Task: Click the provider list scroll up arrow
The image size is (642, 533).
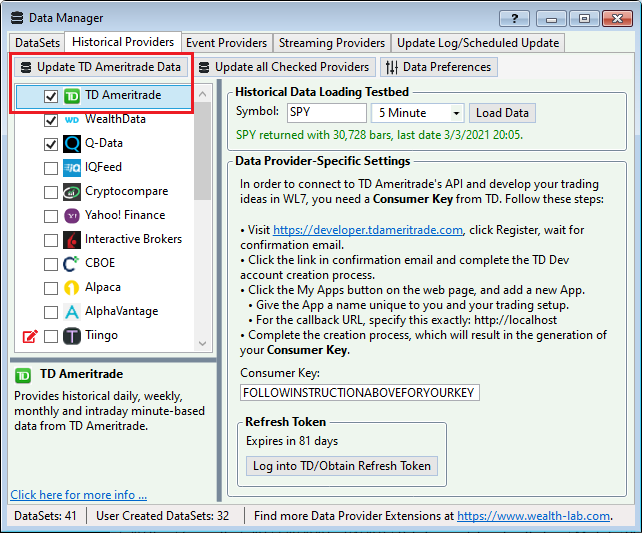Action: pos(202,94)
